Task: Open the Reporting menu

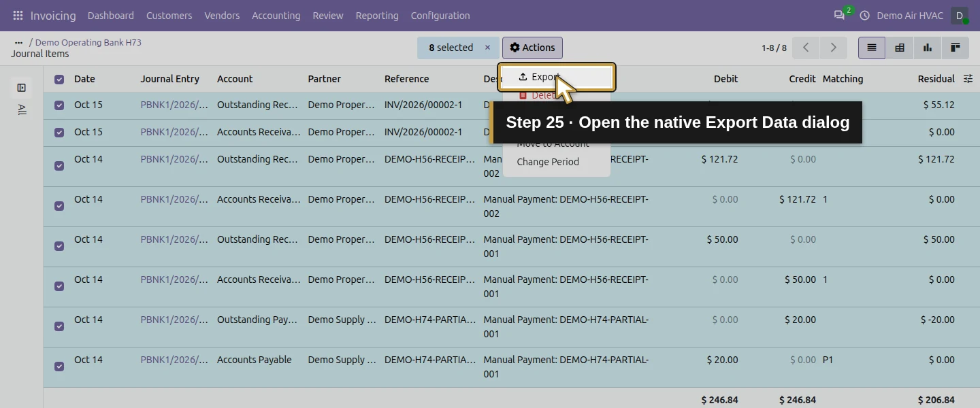Action: point(377,16)
